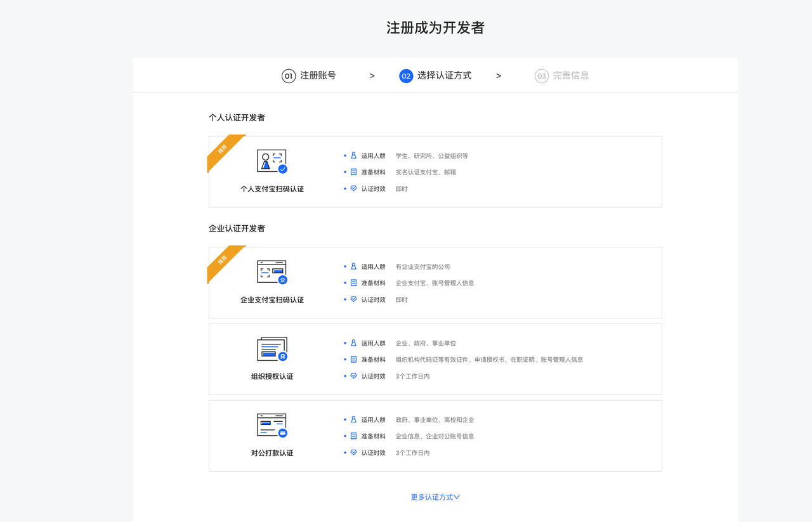Click 3个工作日内 in 组织授权认证 card
Image resolution: width=812 pixels, height=522 pixels.
tap(412, 377)
